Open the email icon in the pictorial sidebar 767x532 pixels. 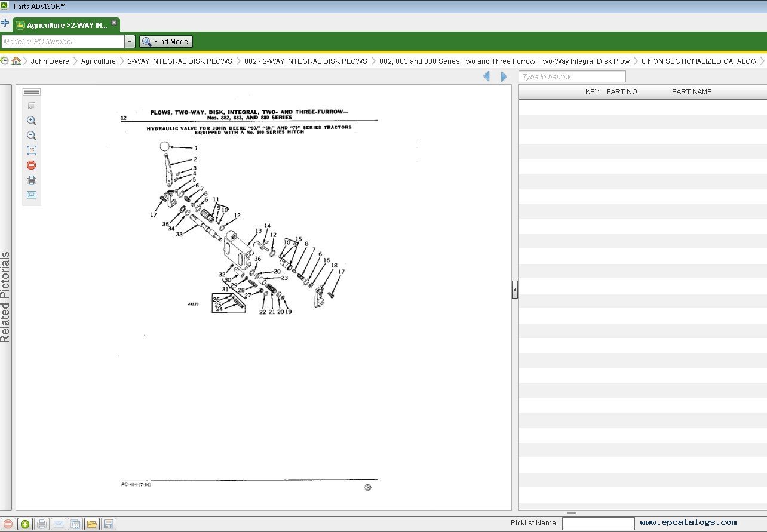(31, 195)
